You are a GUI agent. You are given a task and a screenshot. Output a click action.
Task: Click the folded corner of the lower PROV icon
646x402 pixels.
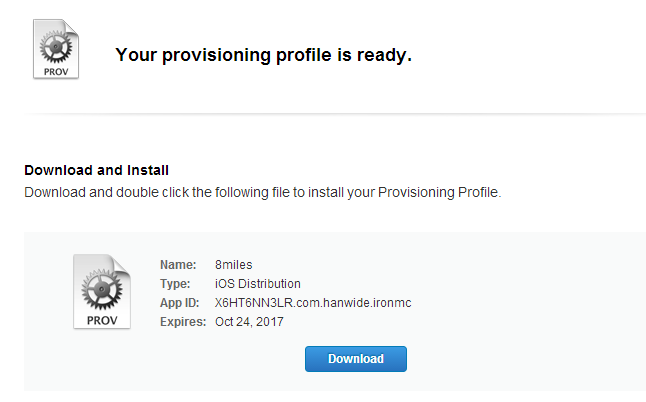point(122,263)
